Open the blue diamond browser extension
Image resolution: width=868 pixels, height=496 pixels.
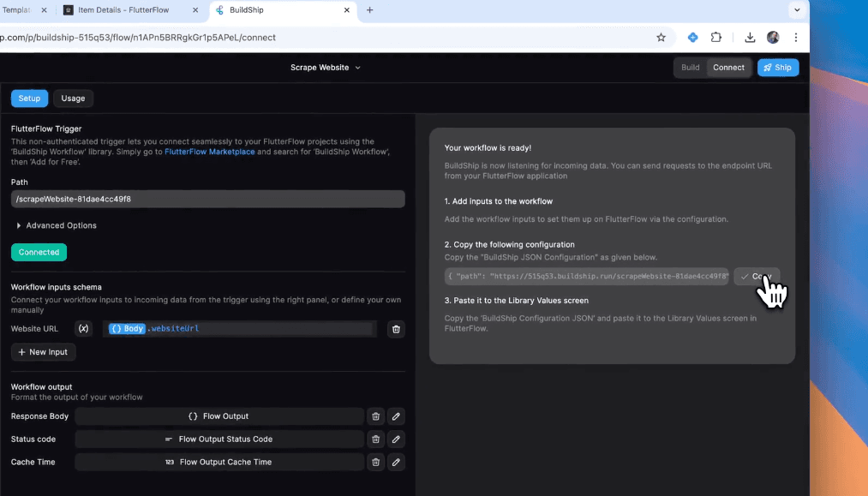(x=692, y=38)
